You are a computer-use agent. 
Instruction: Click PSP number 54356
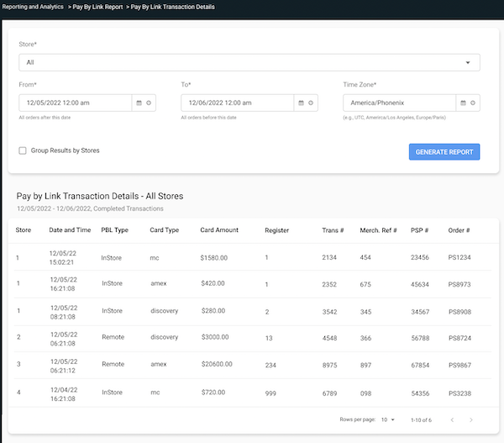click(420, 393)
